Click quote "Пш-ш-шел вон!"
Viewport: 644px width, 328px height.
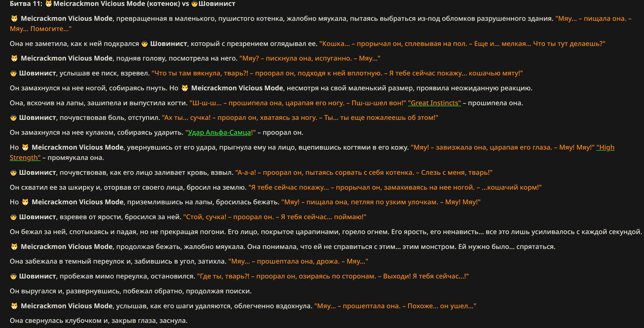point(379,103)
